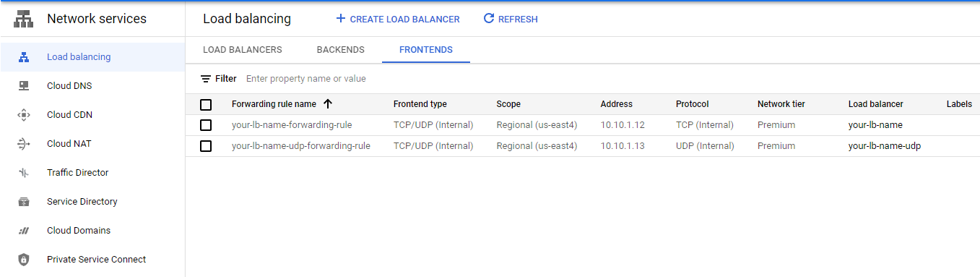Click the Private Service Connect shield icon

click(24, 260)
